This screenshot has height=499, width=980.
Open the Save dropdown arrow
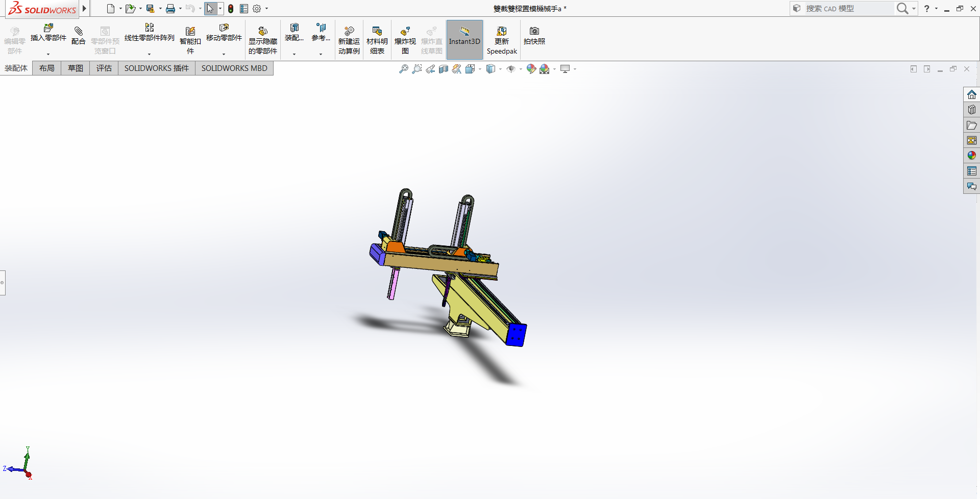tap(160, 9)
